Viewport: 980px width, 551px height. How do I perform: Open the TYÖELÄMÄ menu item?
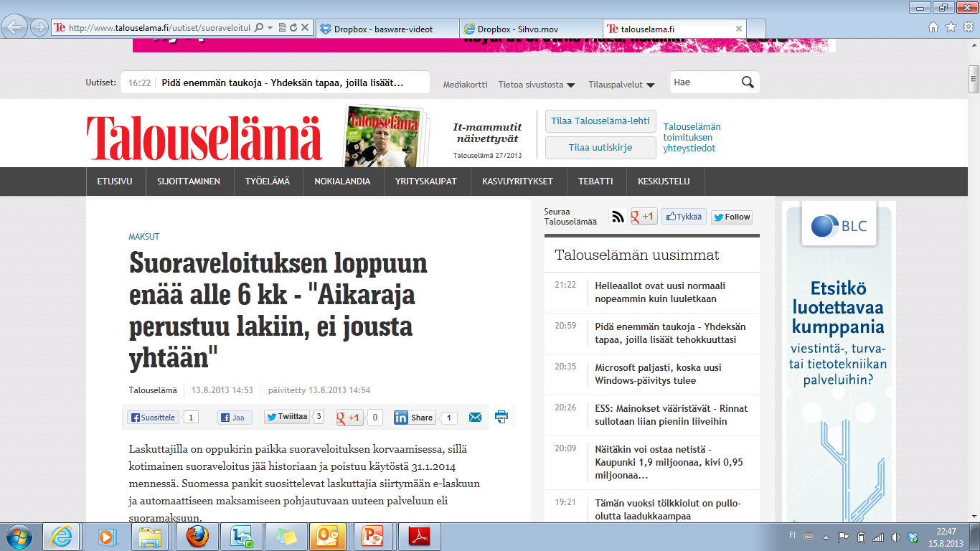coord(268,182)
